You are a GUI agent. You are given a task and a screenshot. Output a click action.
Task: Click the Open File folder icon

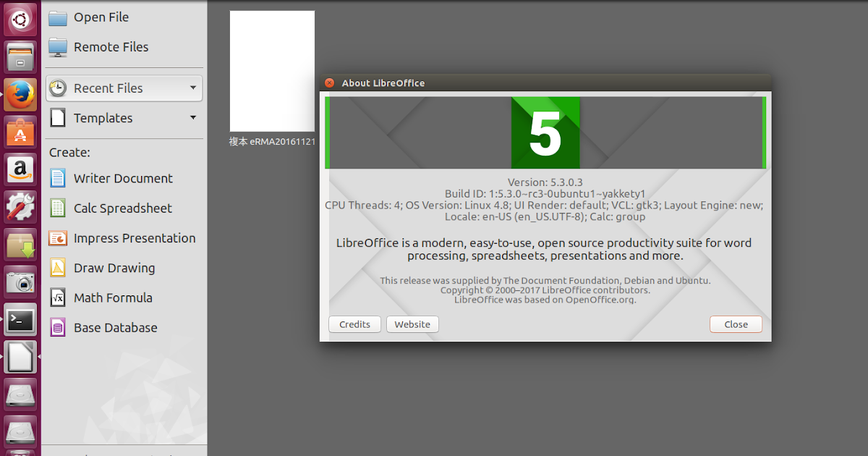(58, 17)
